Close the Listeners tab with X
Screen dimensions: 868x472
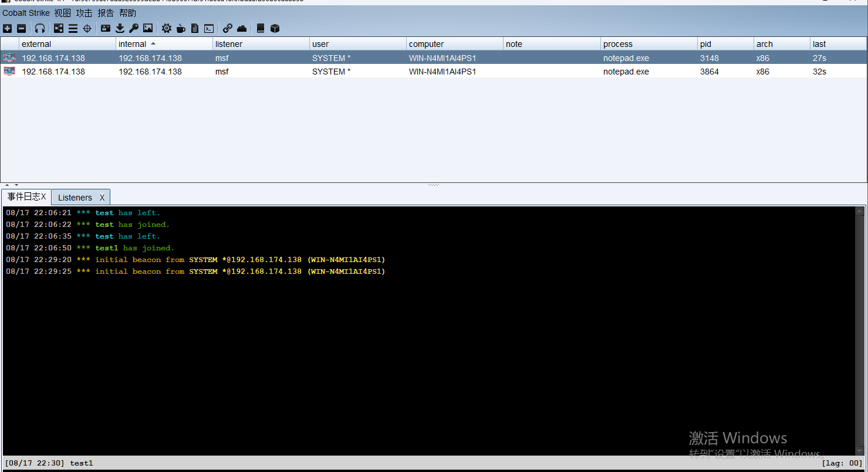point(102,198)
